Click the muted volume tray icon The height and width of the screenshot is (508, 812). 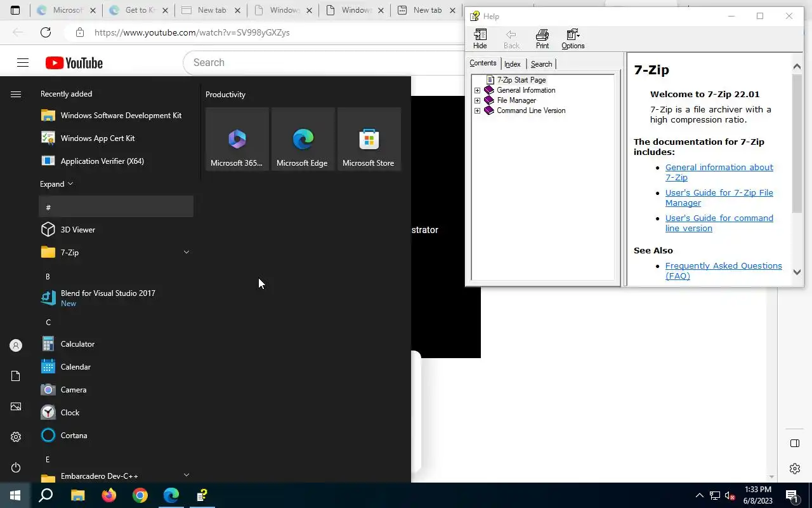[730, 495]
